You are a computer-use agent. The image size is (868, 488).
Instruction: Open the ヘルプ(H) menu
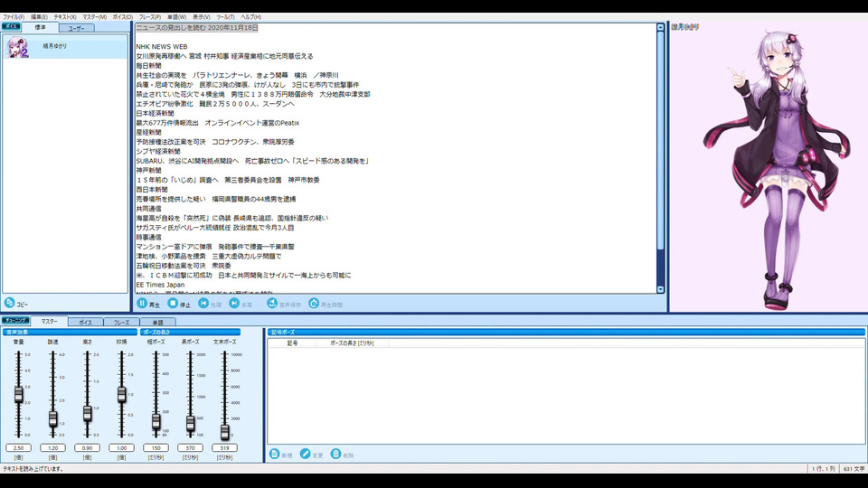(x=250, y=17)
